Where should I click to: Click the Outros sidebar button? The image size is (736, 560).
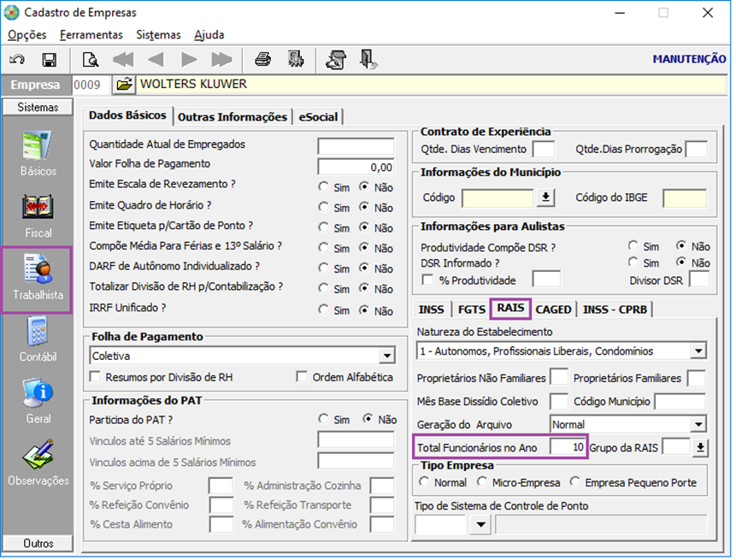38,543
